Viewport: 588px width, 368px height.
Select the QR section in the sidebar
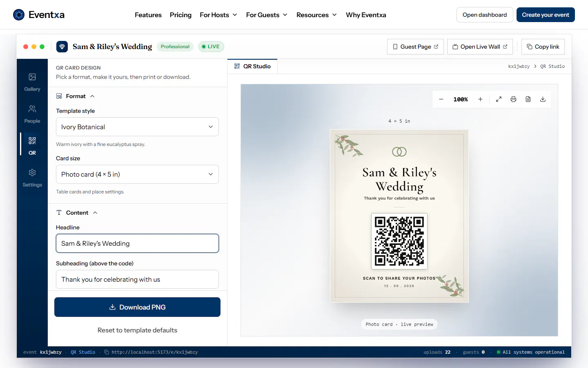[x=32, y=146]
